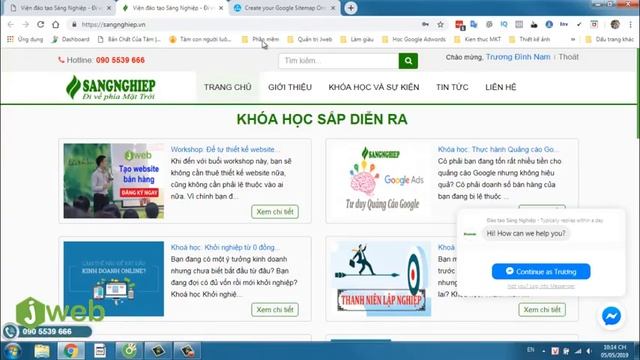Screen dimensions: 640x360
Task: Click the browser forward arrow
Action: 26,24
